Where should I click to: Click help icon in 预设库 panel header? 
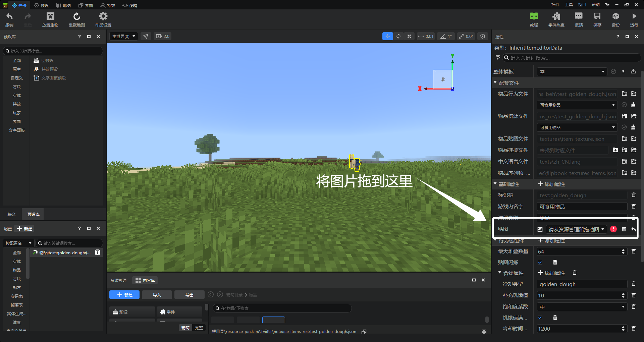pos(79,37)
